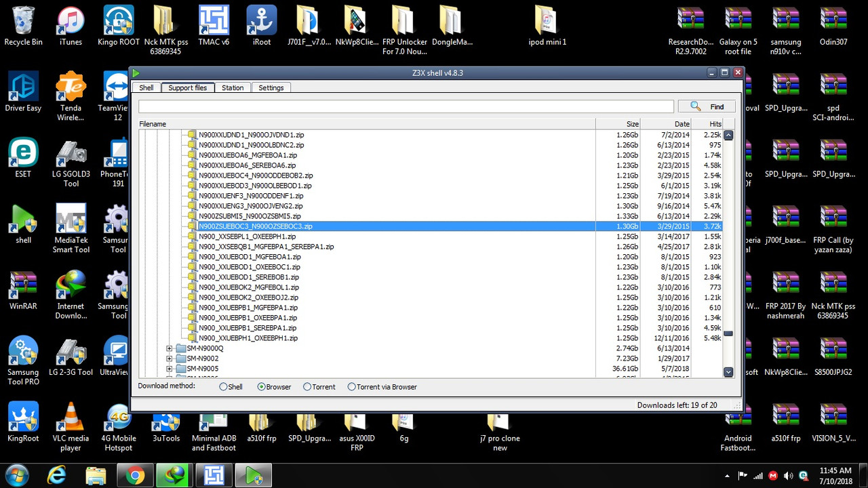Click the Find button

pyautogui.click(x=707, y=106)
